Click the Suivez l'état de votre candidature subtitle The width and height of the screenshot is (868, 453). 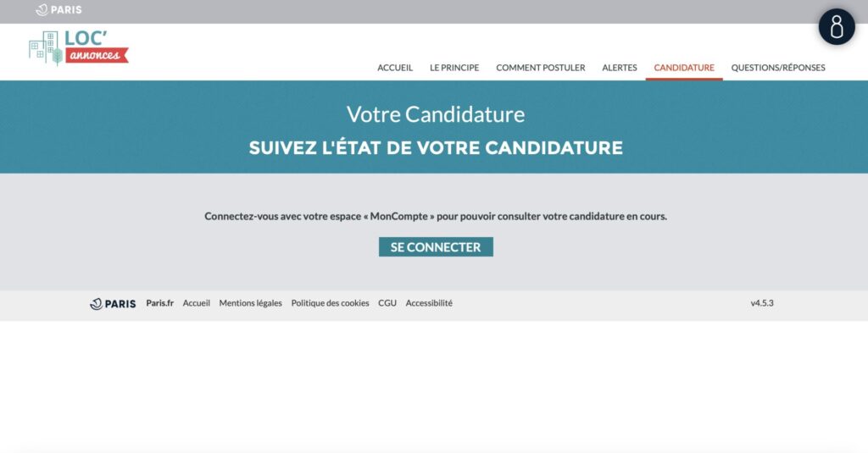tap(436, 148)
